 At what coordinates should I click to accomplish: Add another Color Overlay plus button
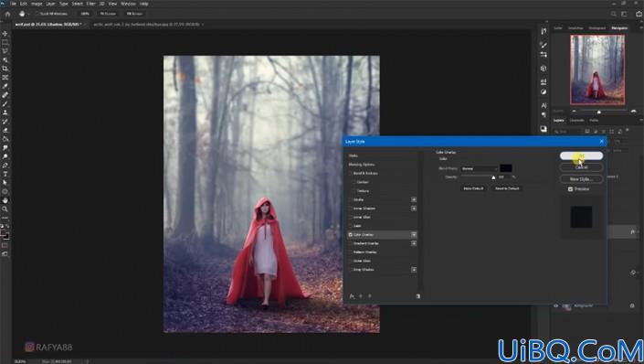[x=414, y=234]
